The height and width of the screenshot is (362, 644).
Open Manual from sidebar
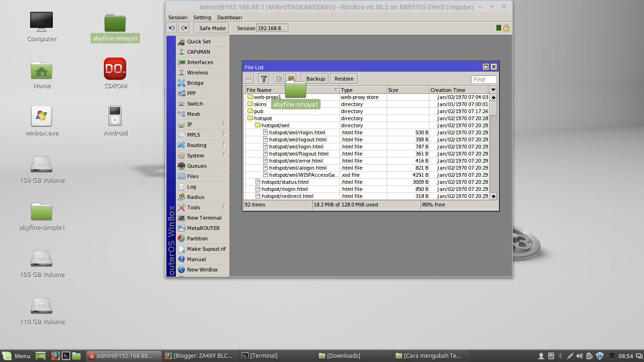point(203,259)
